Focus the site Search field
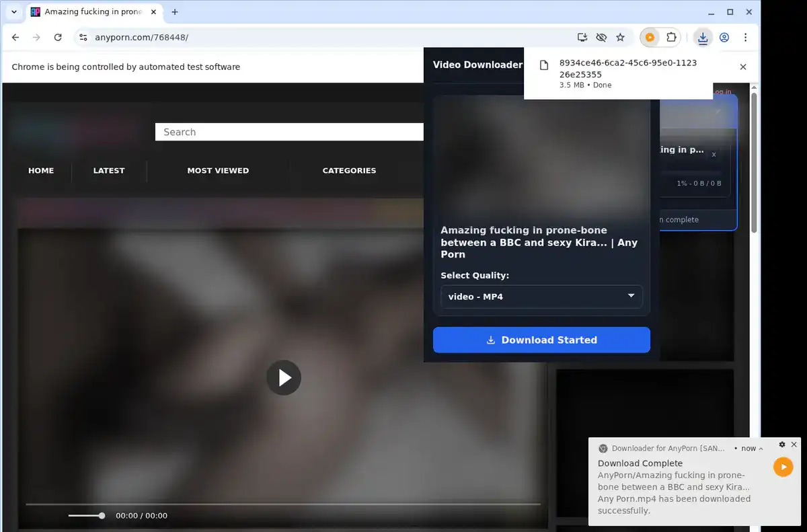Screen dimensions: 807x532 point(289,132)
